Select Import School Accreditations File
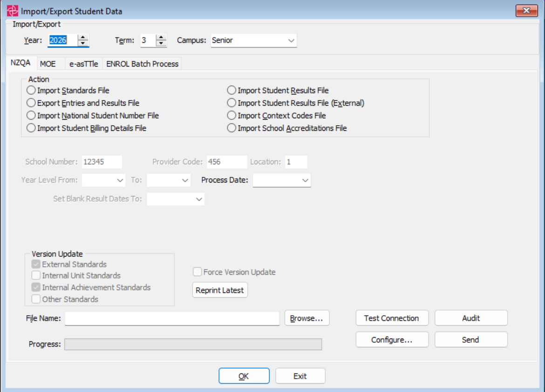545x392 pixels. pos(287,128)
